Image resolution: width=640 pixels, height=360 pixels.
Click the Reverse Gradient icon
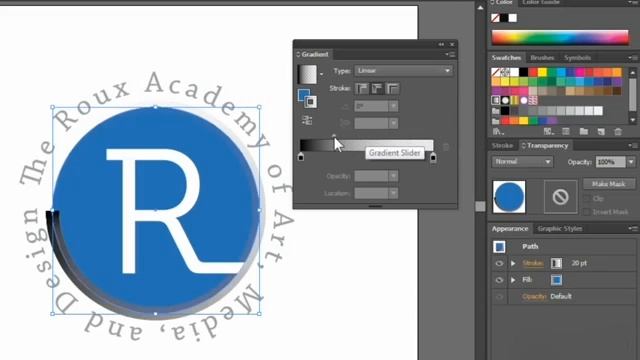coord(307,120)
